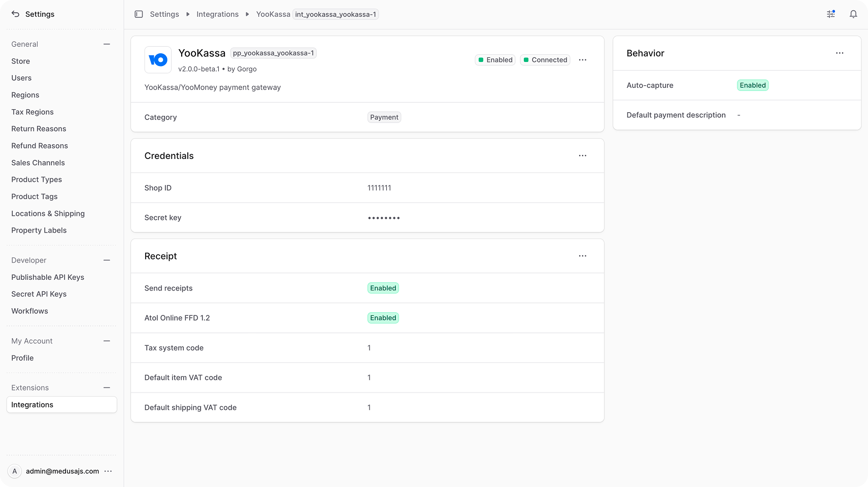This screenshot has height=487, width=868.
Task: Click Settings breadcrumb link
Action: pos(164,14)
